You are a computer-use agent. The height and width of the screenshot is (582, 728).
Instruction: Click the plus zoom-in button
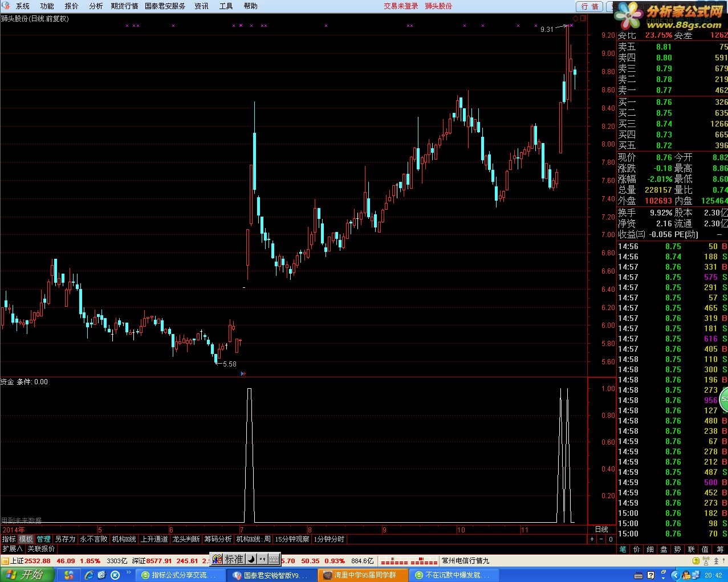pyautogui.click(x=592, y=539)
